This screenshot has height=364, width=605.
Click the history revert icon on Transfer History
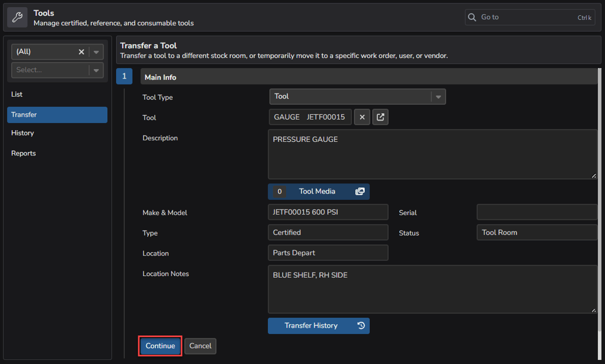pos(361,325)
